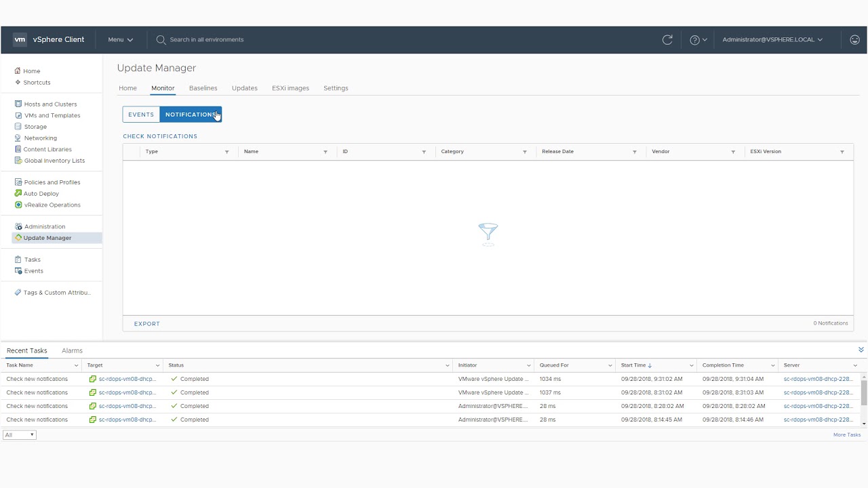
Task: Filter the Name column with funnel icon
Action: [x=325, y=152]
